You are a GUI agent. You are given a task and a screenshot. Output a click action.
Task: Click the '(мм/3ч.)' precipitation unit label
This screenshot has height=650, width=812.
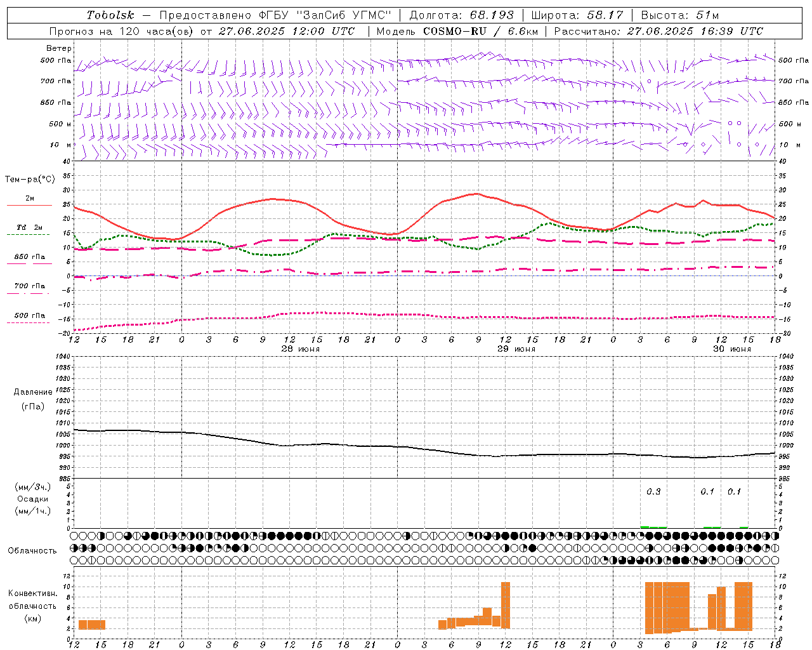33,487
